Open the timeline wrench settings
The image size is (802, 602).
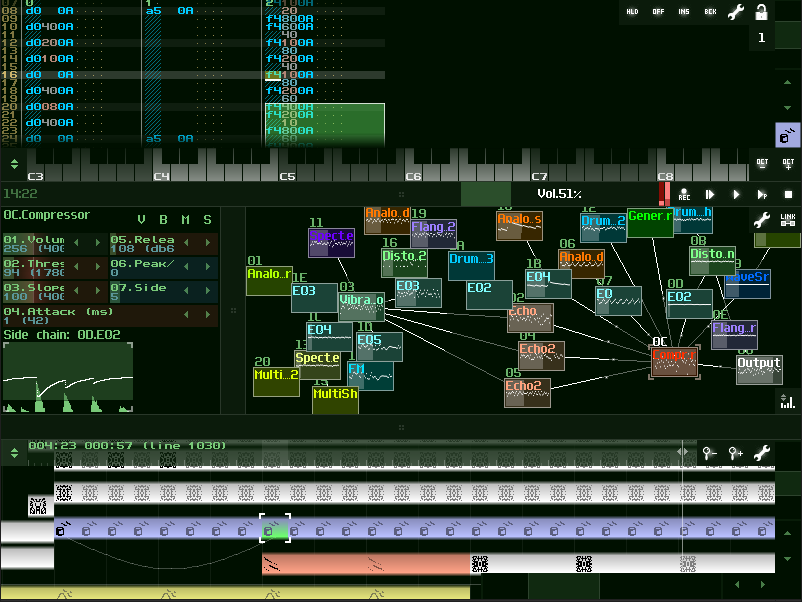(x=762, y=453)
